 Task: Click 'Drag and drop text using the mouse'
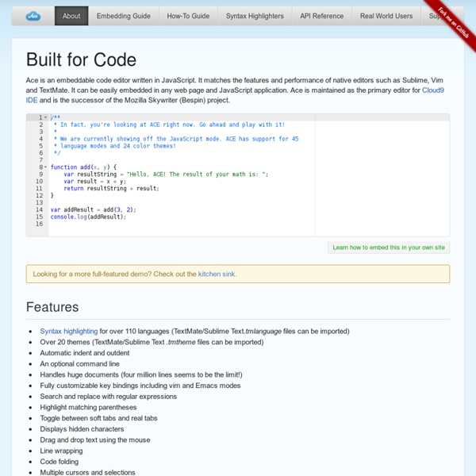95,440
